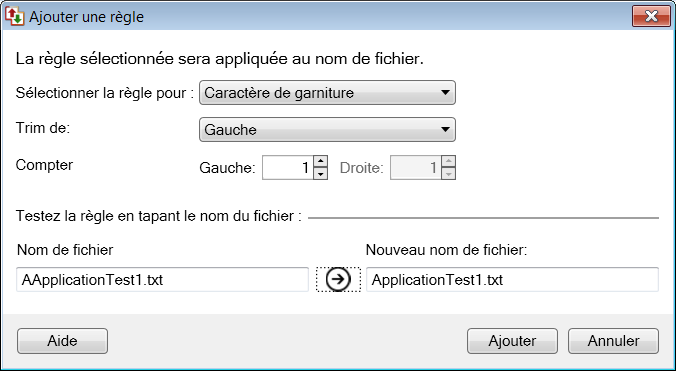Click the greyed-out Droite count field

(x=416, y=168)
